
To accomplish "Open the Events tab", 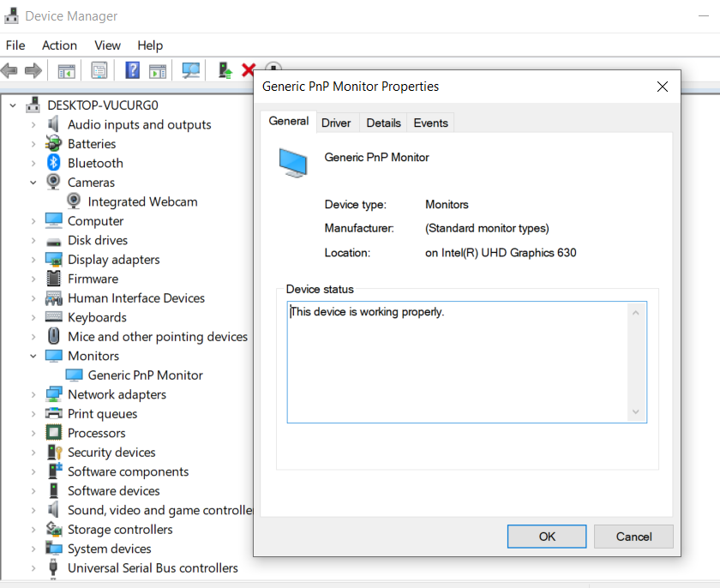I will pos(430,122).
